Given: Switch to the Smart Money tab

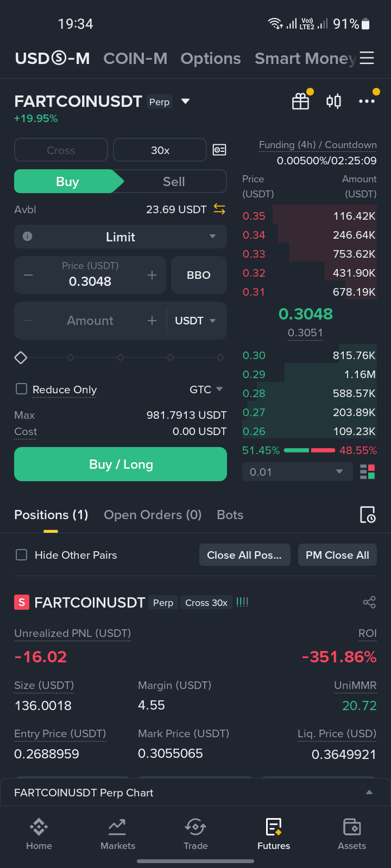Looking at the screenshot, I should point(306,58).
